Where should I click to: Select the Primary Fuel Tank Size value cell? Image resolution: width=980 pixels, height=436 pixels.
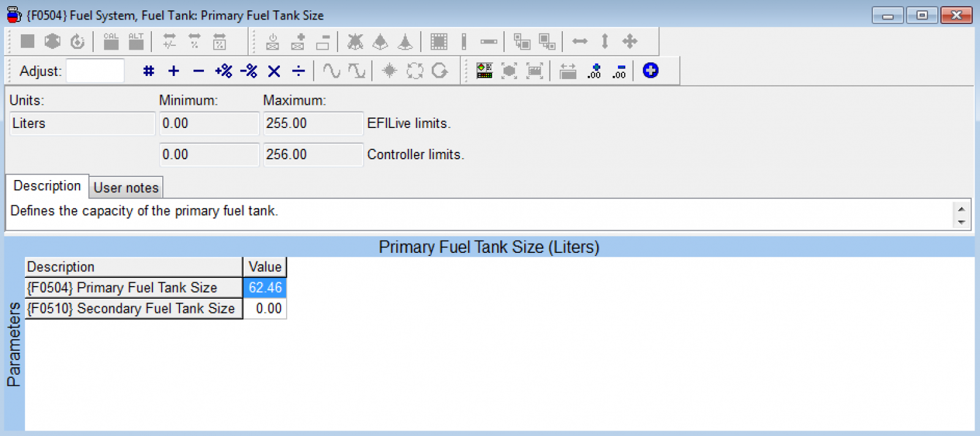[x=265, y=288]
